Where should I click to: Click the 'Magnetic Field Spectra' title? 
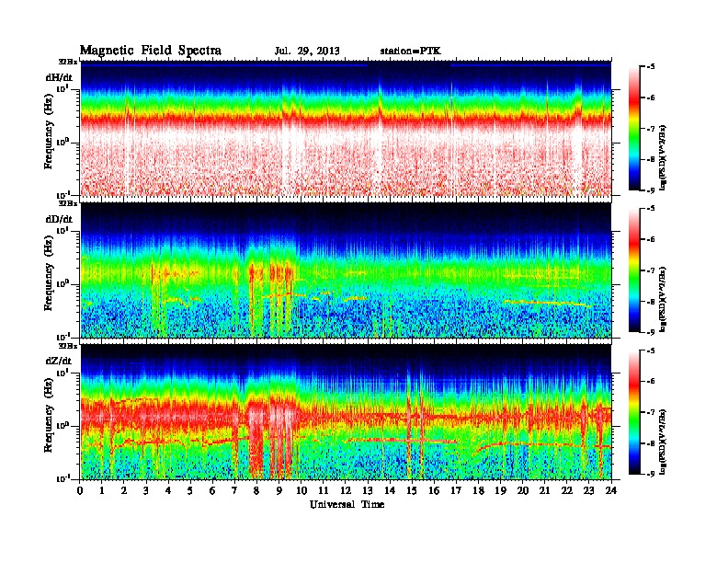(151, 51)
